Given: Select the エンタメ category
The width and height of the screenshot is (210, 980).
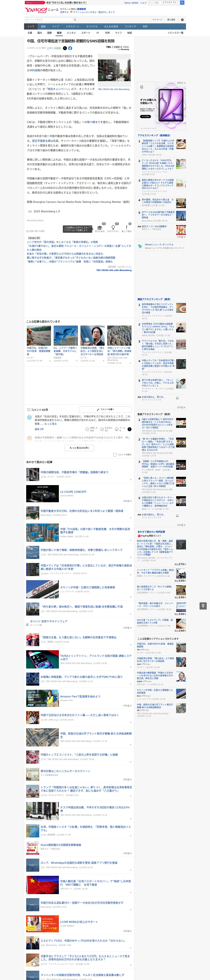Looking at the screenshot, I should point(71,33).
